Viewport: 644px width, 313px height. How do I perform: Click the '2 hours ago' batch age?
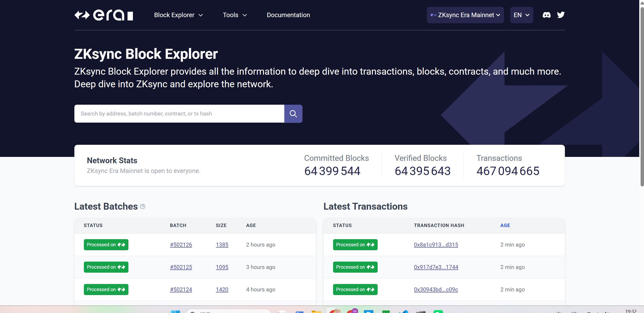(x=261, y=245)
